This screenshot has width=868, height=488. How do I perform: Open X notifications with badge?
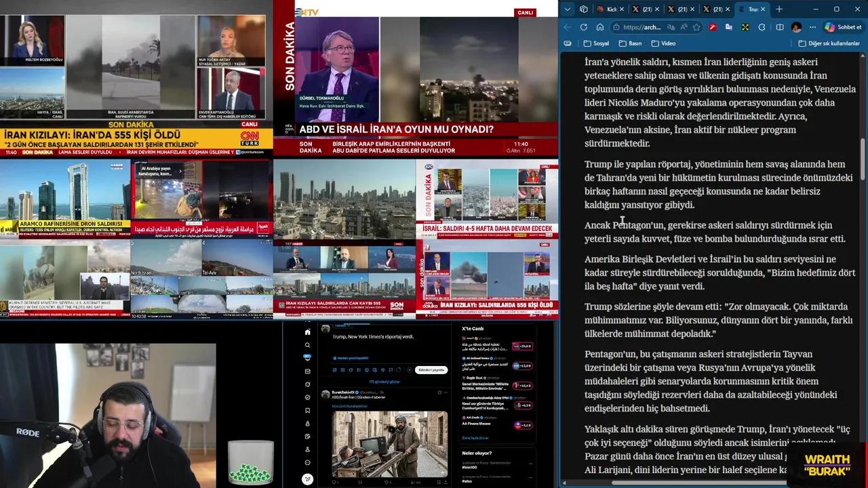coord(307,358)
